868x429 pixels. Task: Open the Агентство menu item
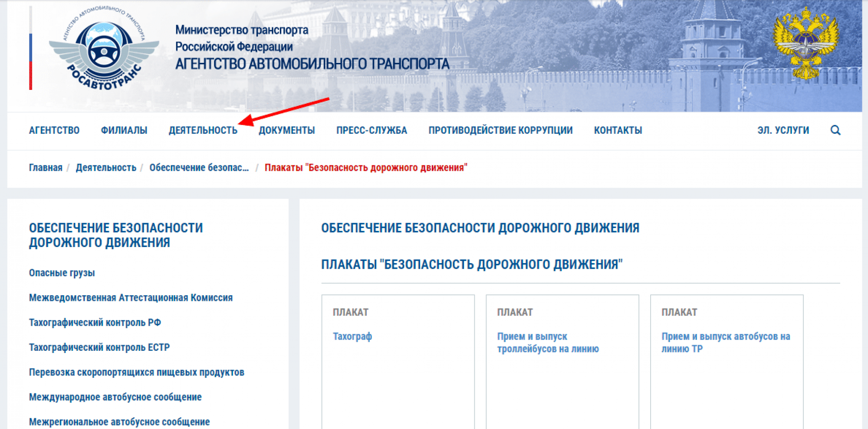click(54, 130)
